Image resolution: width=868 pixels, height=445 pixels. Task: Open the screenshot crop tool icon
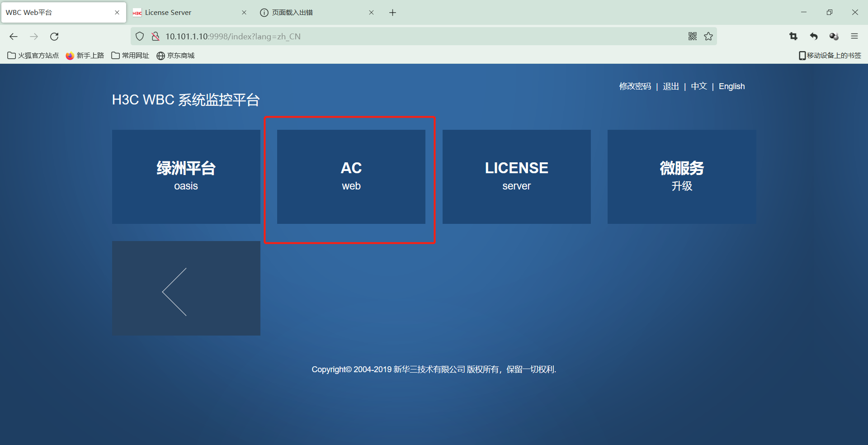pyautogui.click(x=793, y=37)
